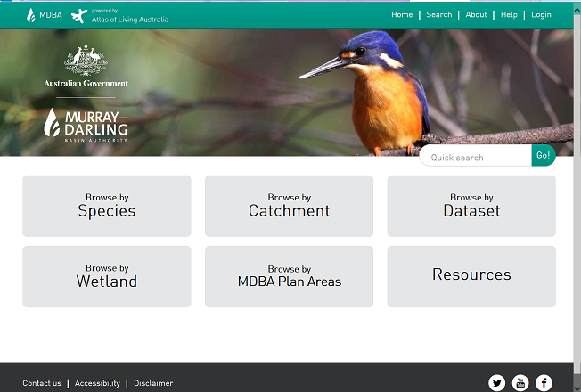This screenshot has width=581, height=392.
Task: Open the Twitter social icon
Action: click(497, 383)
